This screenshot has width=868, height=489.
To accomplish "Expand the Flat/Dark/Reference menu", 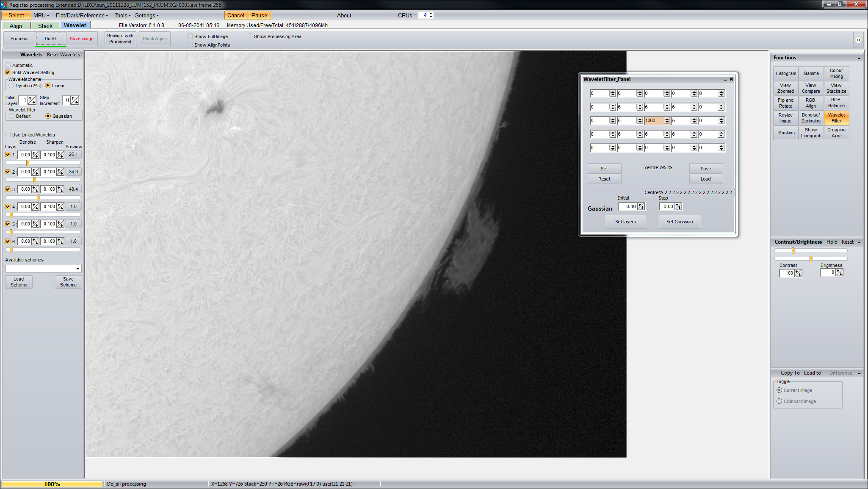I will click(x=82, y=15).
